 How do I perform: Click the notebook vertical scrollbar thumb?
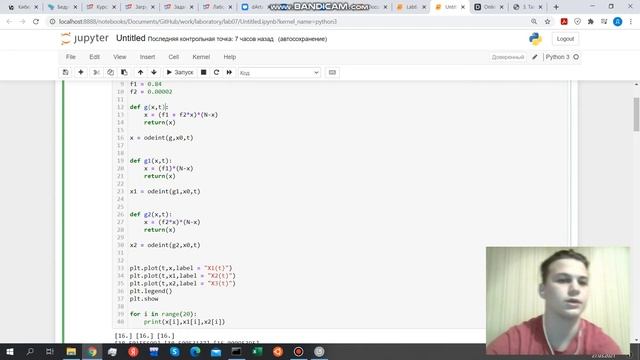tap(636, 115)
